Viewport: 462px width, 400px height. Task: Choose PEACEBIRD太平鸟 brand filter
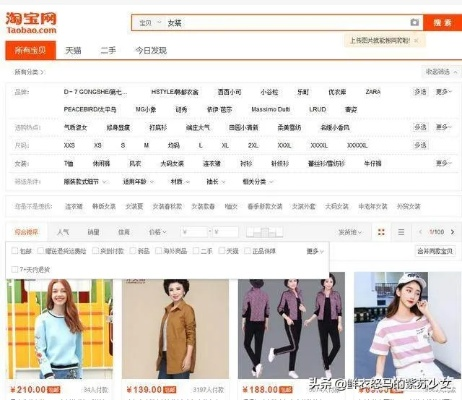(x=90, y=109)
